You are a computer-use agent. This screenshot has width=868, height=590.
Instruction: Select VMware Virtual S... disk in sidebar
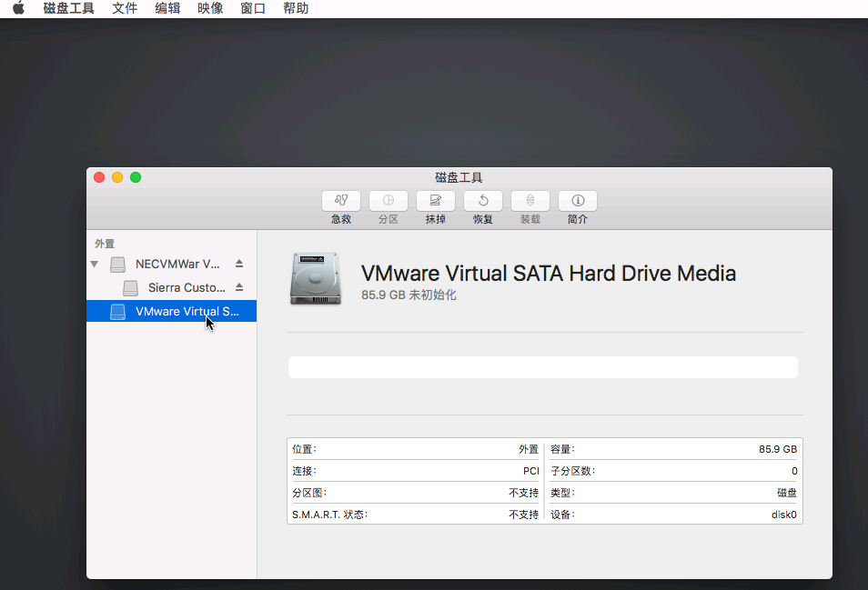(x=172, y=311)
